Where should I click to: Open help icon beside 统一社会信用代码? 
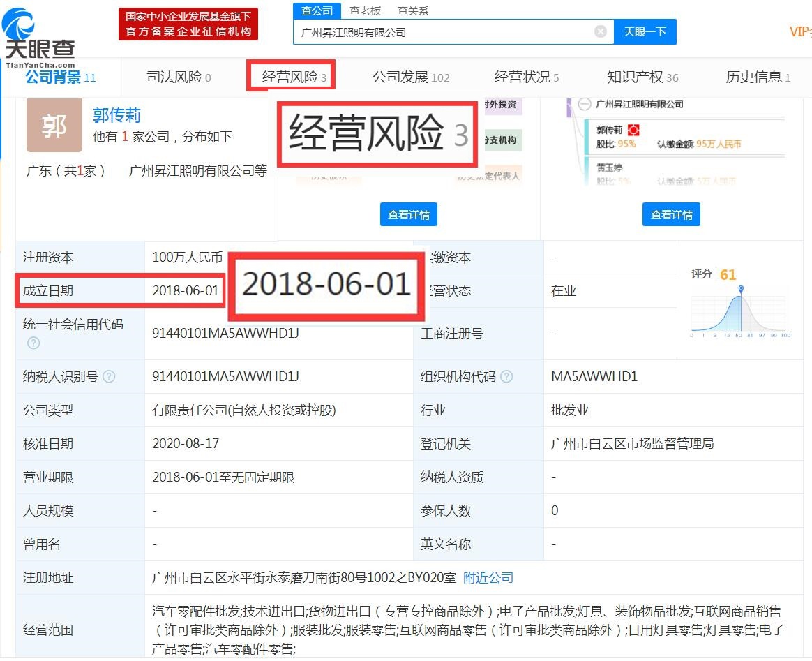point(33,343)
